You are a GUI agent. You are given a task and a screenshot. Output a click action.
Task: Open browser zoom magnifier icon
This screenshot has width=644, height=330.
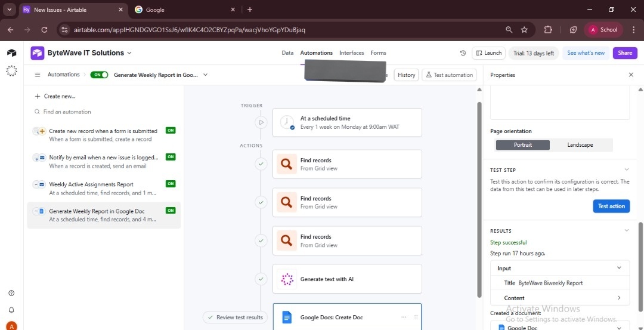click(509, 30)
